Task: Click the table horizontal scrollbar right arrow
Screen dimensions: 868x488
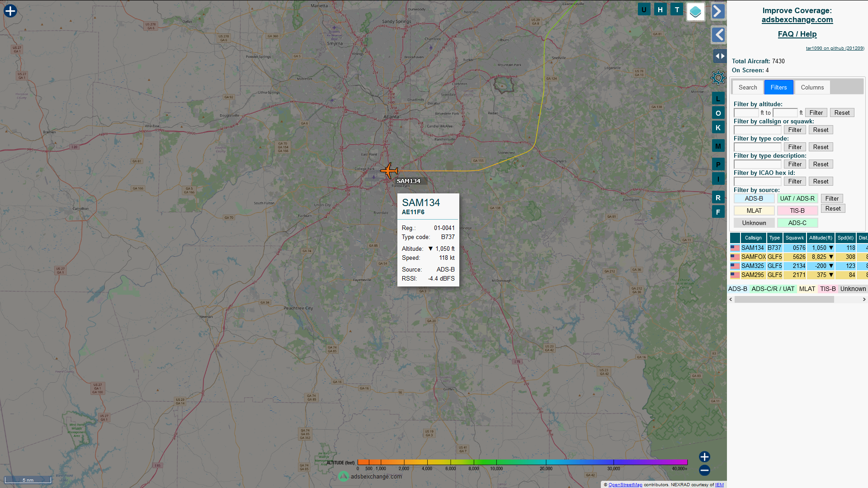Action: point(864,299)
